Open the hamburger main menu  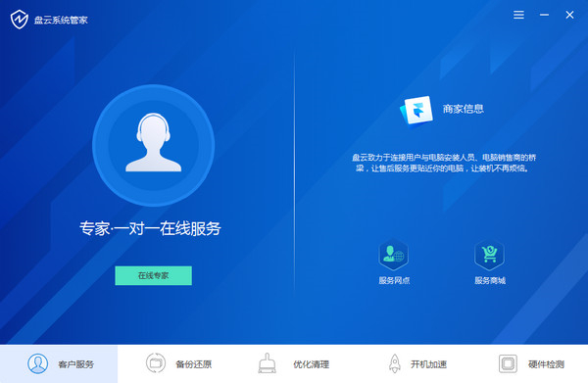coord(518,15)
